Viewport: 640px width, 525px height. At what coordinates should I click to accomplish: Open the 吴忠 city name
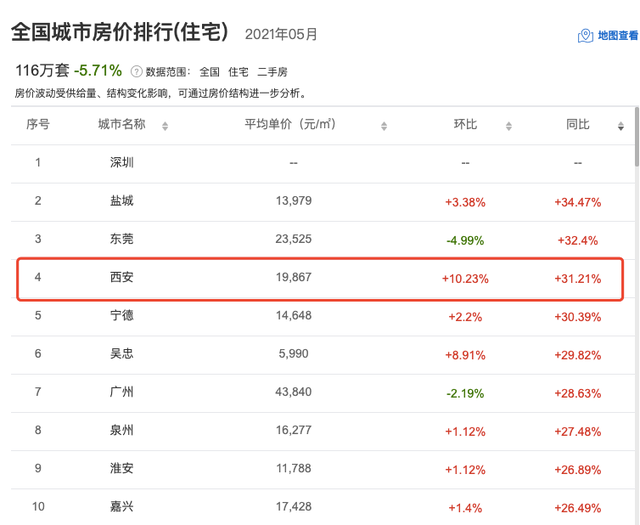coord(122,354)
